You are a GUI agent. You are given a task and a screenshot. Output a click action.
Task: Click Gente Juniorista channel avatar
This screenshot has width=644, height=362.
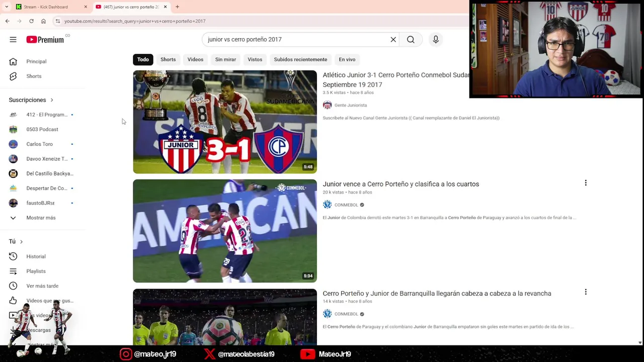(x=327, y=105)
